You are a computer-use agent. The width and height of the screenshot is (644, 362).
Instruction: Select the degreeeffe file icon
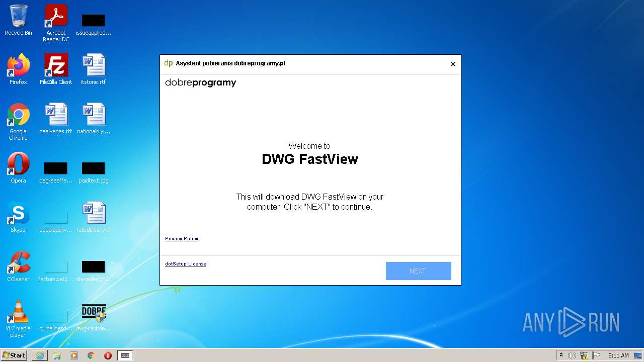(x=56, y=172)
